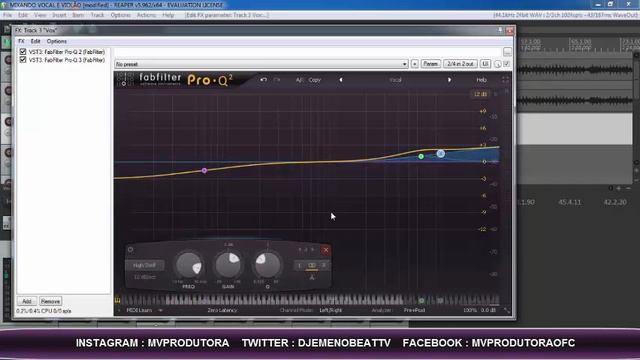Screen dimensions: 640x360
Task: Select VST3: FabFilter Pro-Q 3 in list
Action: tap(67, 60)
